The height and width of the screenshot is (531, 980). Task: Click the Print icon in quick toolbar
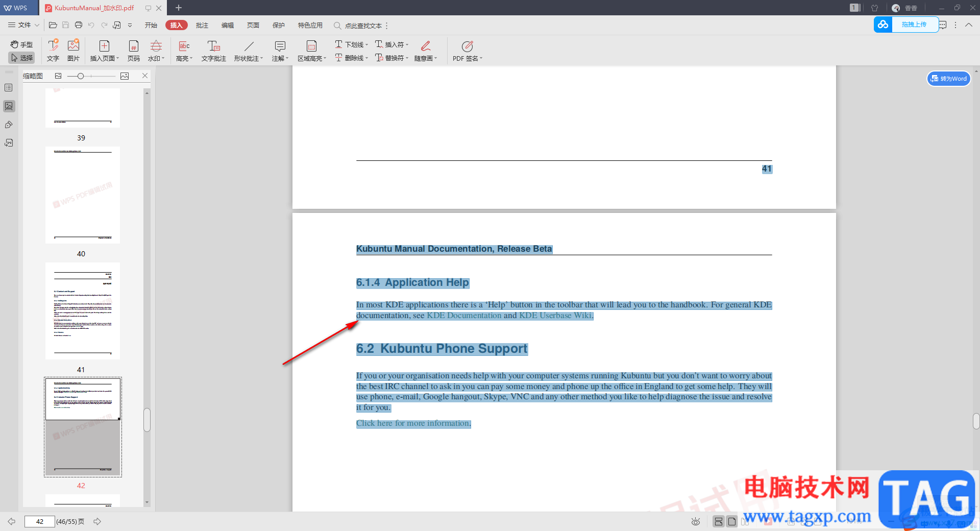coord(79,25)
